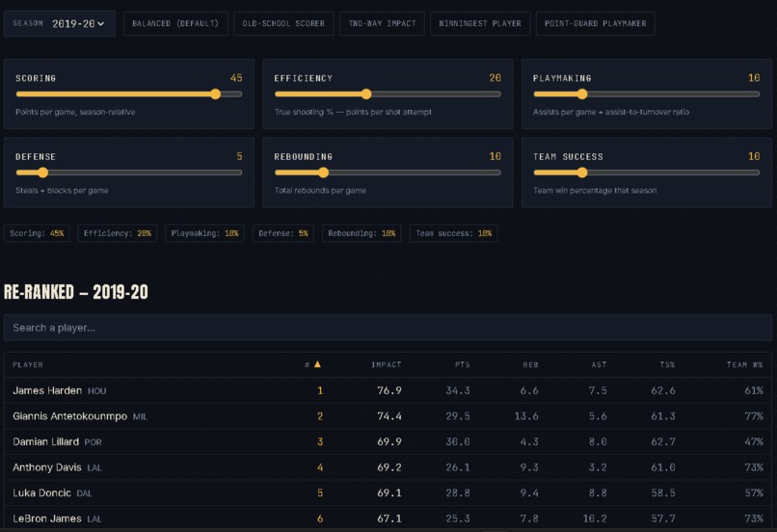
Task: Click Luka Doncic's 58.5 TS% value
Action: click(663, 492)
